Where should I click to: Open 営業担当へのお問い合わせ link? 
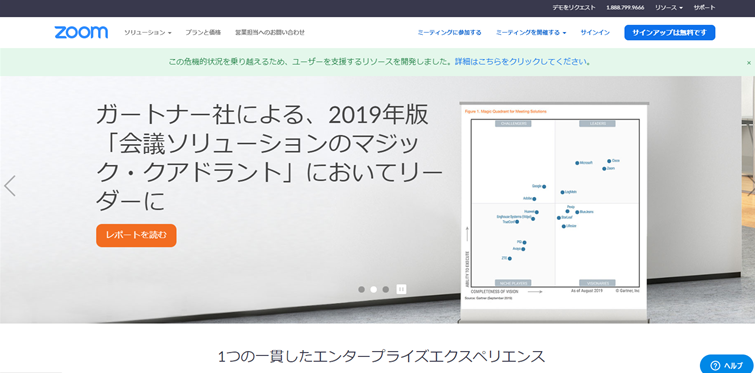(270, 33)
